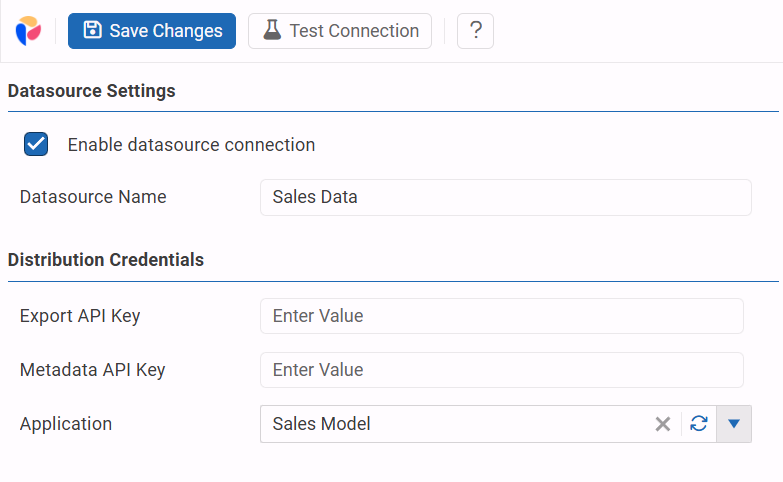783x482 pixels.
Task: Click into the Metadata API Key field
Action: click(501, 370)
